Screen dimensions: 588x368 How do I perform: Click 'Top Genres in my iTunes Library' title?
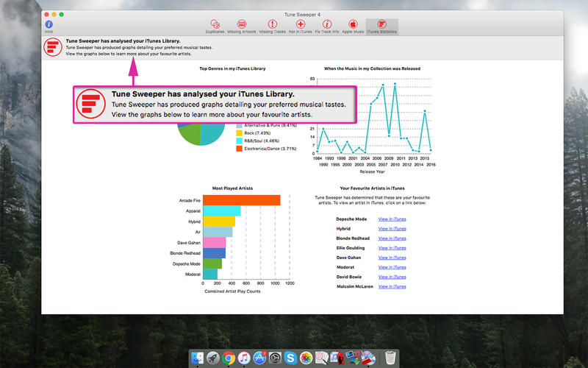[232, 68]
